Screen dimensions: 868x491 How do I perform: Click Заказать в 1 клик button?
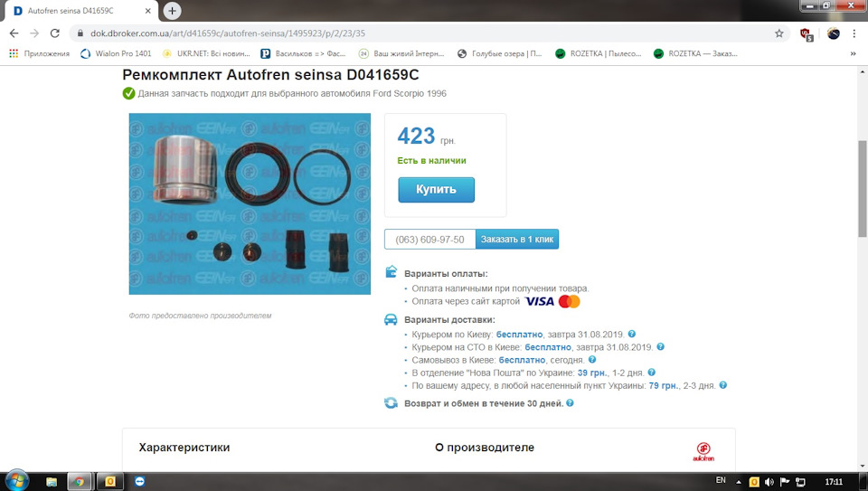tap(517, 239)
